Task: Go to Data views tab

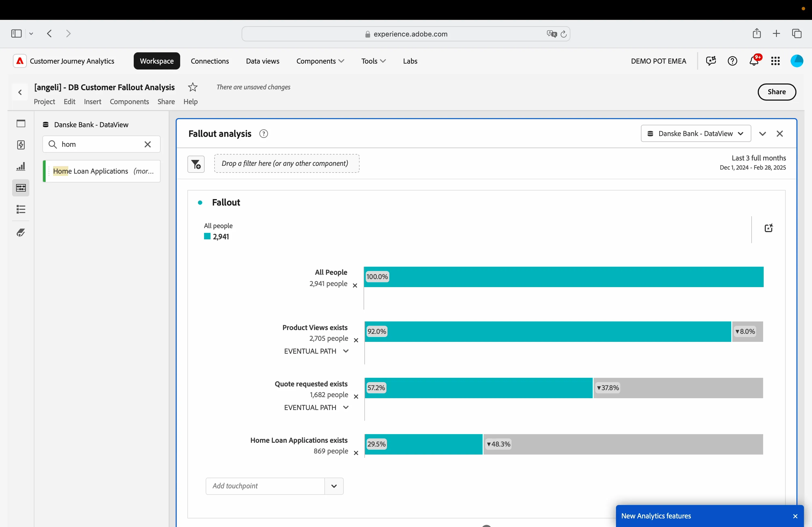Action: [x=262, y=61]
